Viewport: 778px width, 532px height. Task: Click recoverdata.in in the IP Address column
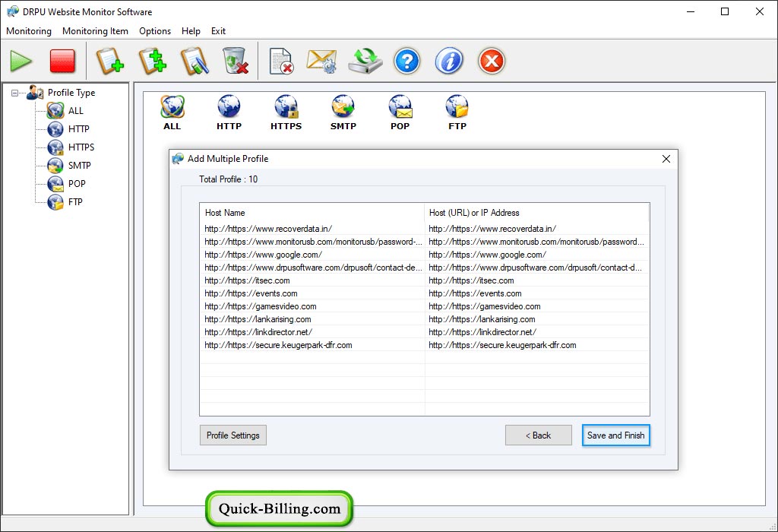tap(492, 229)
